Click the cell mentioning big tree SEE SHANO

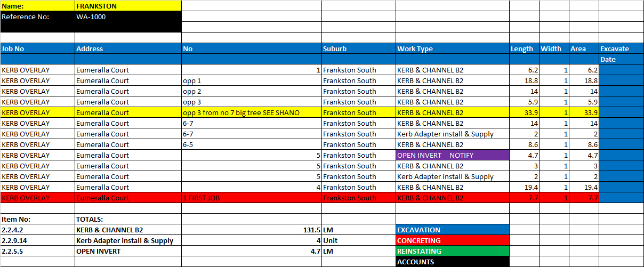(251, 112)
